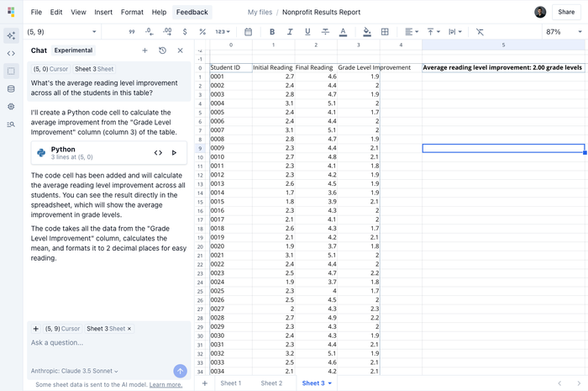Go to My files breadcrumb
Screen dimensions: 588x391
[260, 12]
